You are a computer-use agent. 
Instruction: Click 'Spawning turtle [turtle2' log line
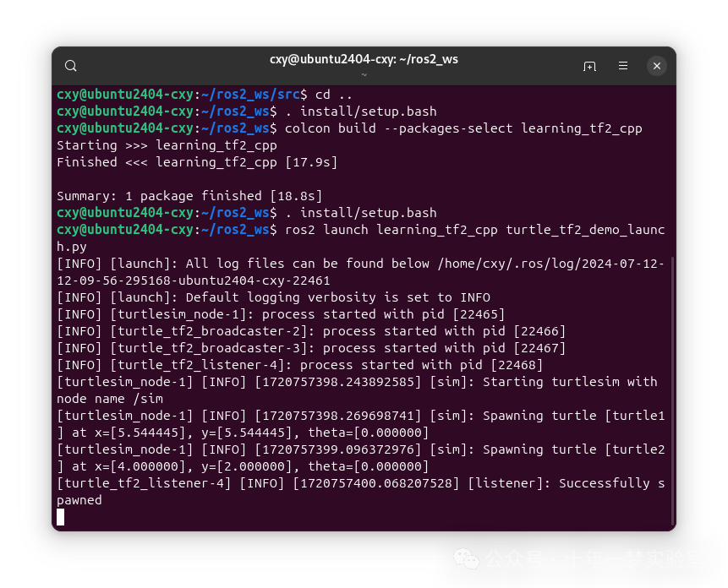(x=360, y=449)
